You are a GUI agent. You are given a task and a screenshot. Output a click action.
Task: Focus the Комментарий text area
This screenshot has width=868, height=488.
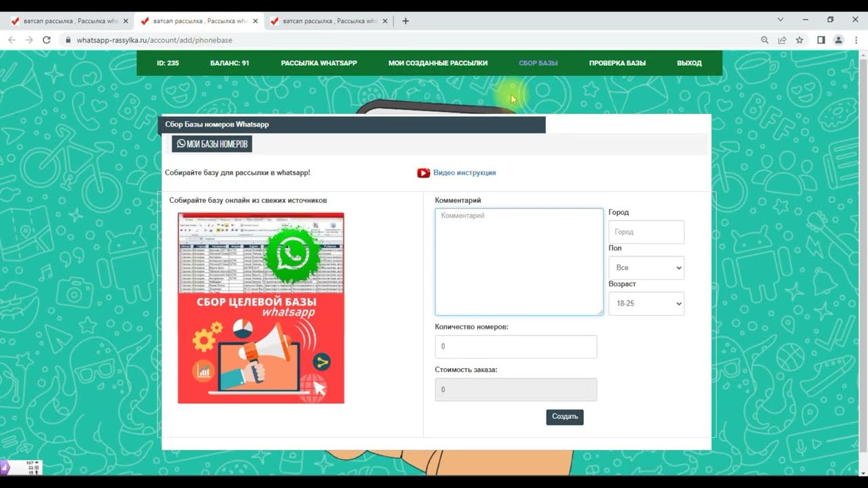coord(519,262)
